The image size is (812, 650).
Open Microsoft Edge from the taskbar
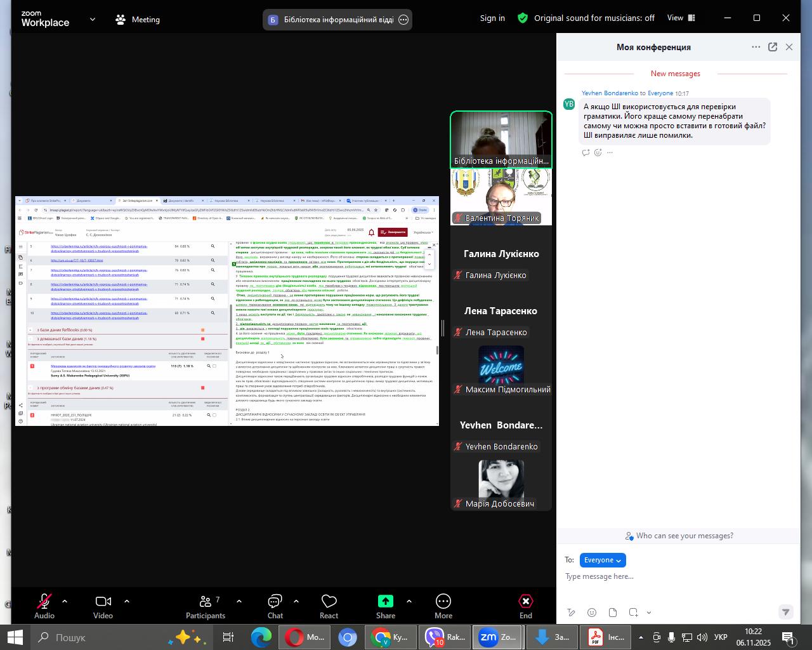pyautogui.click(x=260, y=637)
